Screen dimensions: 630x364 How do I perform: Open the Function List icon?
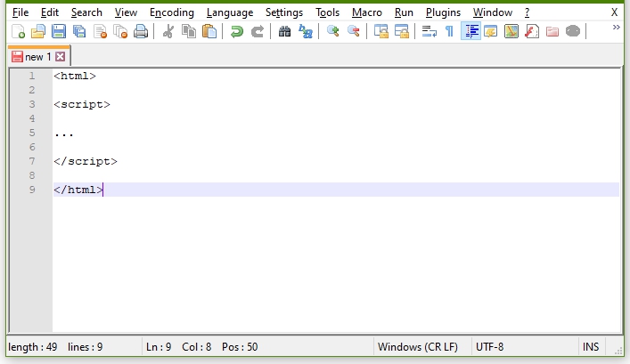point(532,31)
